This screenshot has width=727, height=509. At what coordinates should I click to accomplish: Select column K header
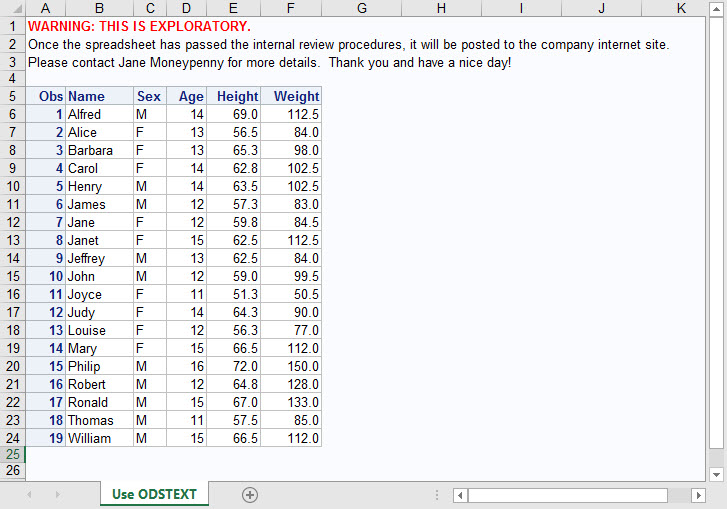(x=681, y=8)
